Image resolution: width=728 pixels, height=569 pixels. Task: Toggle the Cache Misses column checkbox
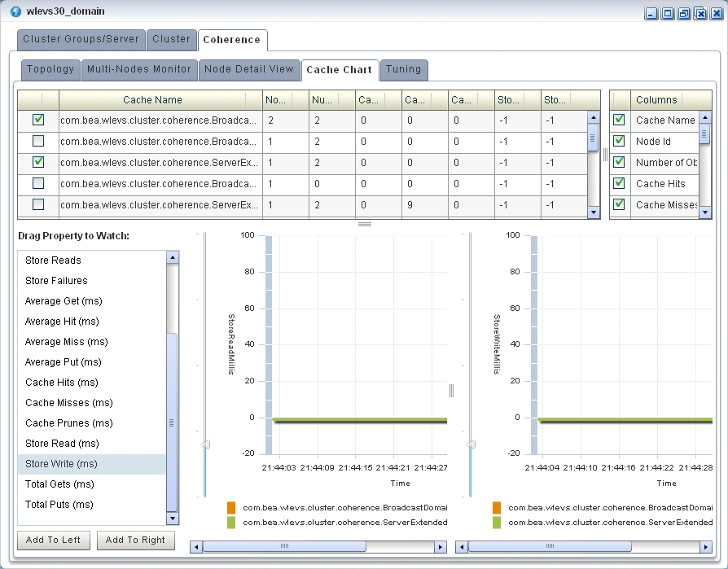pyautogui.click(x=619, y=204)
